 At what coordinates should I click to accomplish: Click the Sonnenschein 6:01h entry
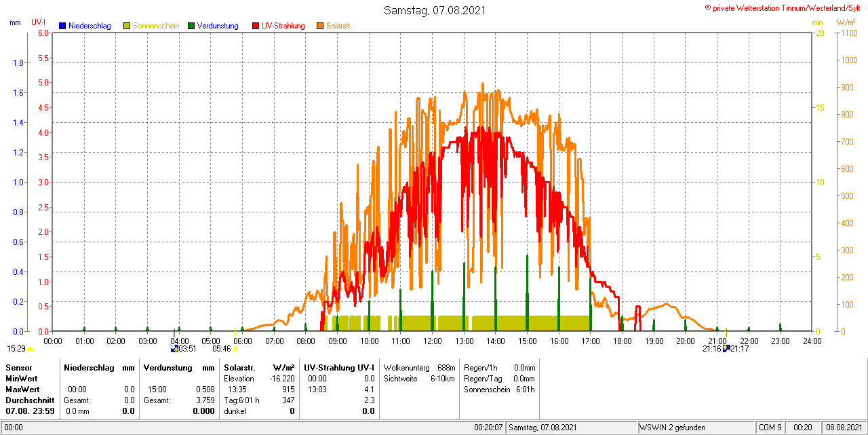pos(499,390)
